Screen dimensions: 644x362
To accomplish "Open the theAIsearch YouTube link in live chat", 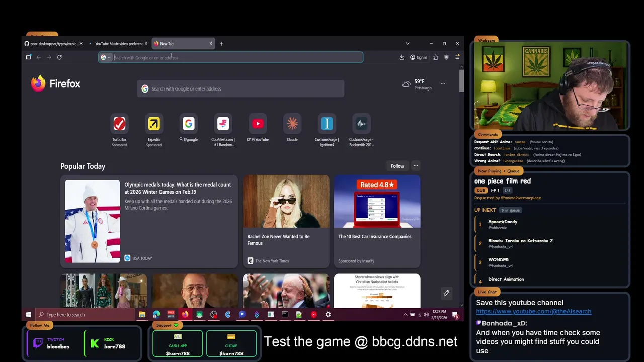I will click(x=534, y=311).
